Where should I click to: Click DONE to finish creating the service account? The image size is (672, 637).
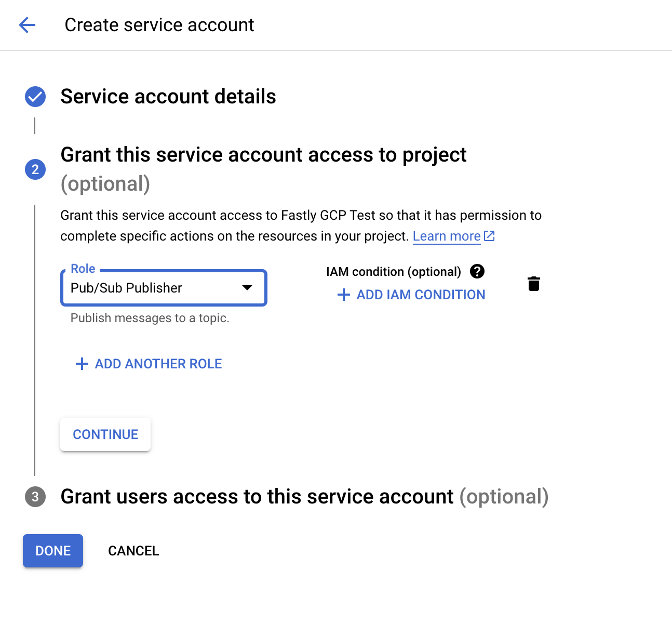(x=52, y=551)
